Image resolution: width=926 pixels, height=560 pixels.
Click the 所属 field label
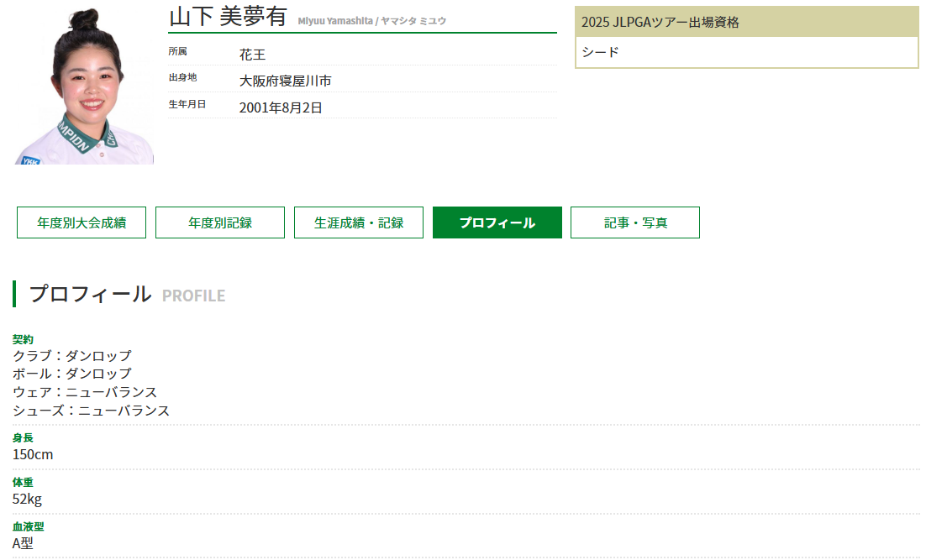(178, 51)
